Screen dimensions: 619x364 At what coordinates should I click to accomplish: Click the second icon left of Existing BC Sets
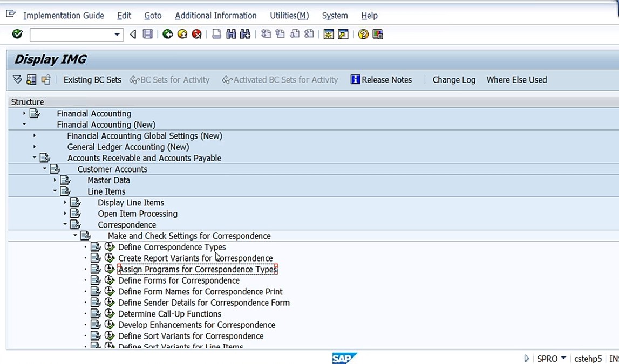point(32,80)
